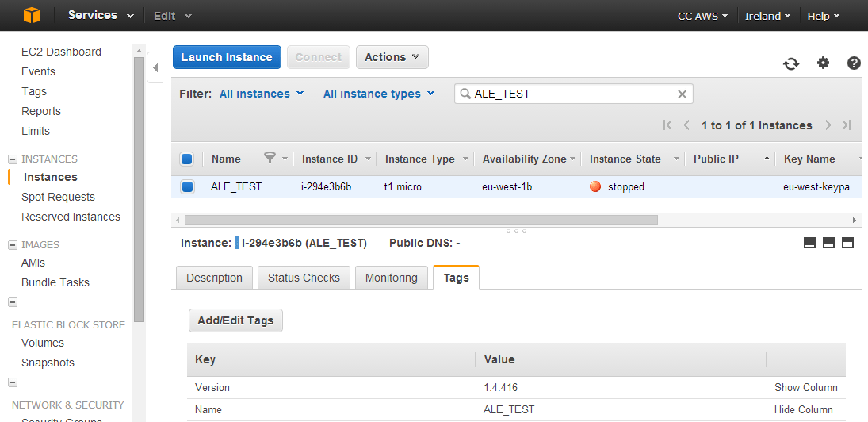868x422 pixels.
Task: Open the Ireland region dropdown
Action: coord(767,16)
